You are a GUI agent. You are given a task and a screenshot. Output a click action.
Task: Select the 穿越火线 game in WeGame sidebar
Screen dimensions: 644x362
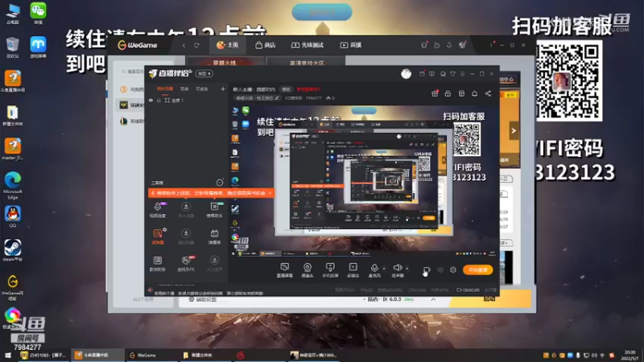click(131, 105)
